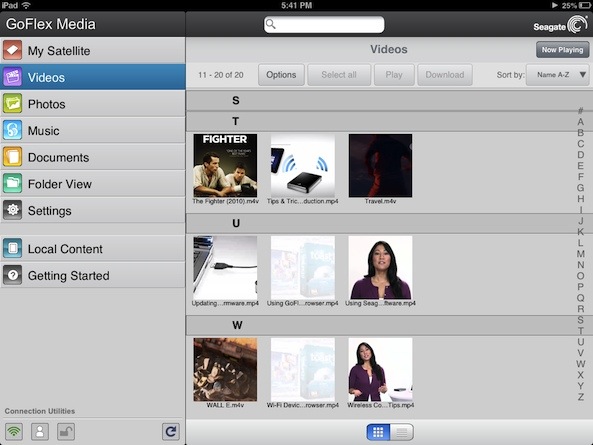Jump to letter P in index
Image resolution: width=593 pixels, height=445 pixels.
tap(581, 287)
